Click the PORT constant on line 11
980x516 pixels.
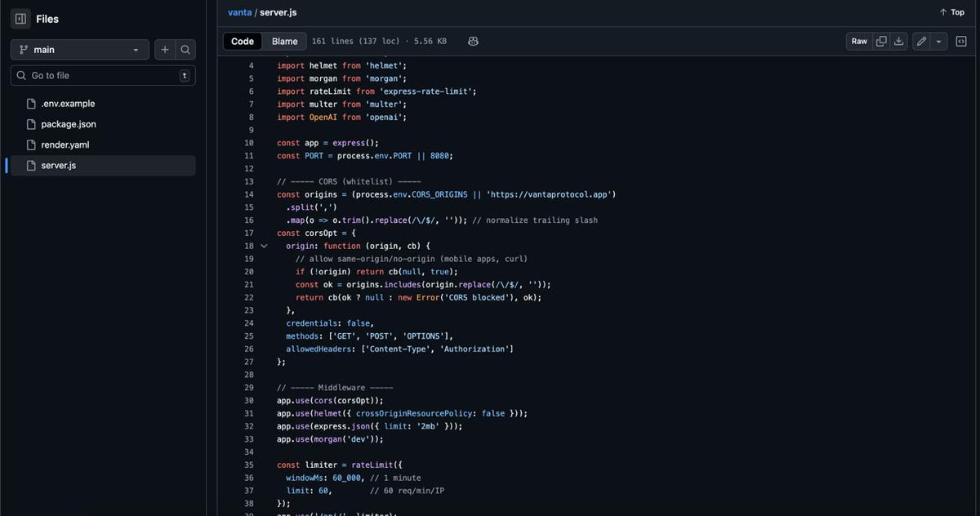314,156
